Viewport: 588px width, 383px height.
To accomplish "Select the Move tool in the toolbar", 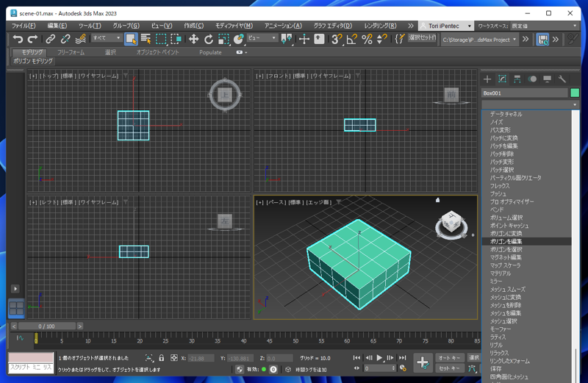I will (x=194, y=39).
